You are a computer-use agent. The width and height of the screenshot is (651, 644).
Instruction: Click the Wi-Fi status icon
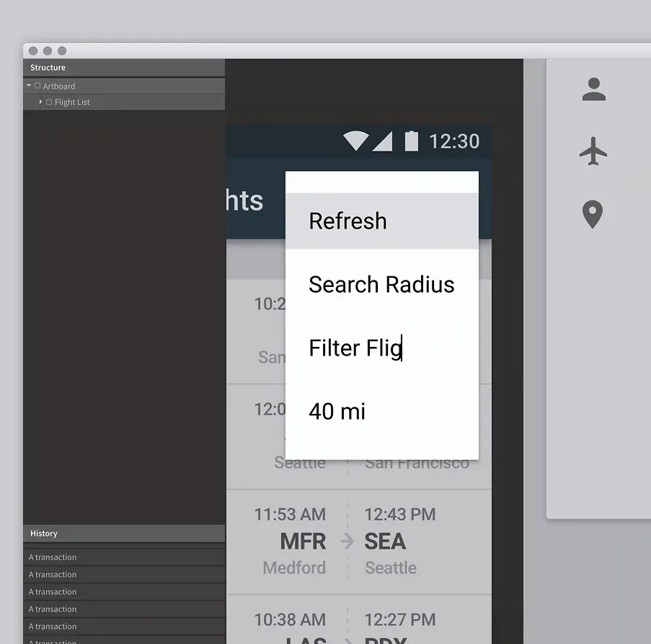pos(356,141)
